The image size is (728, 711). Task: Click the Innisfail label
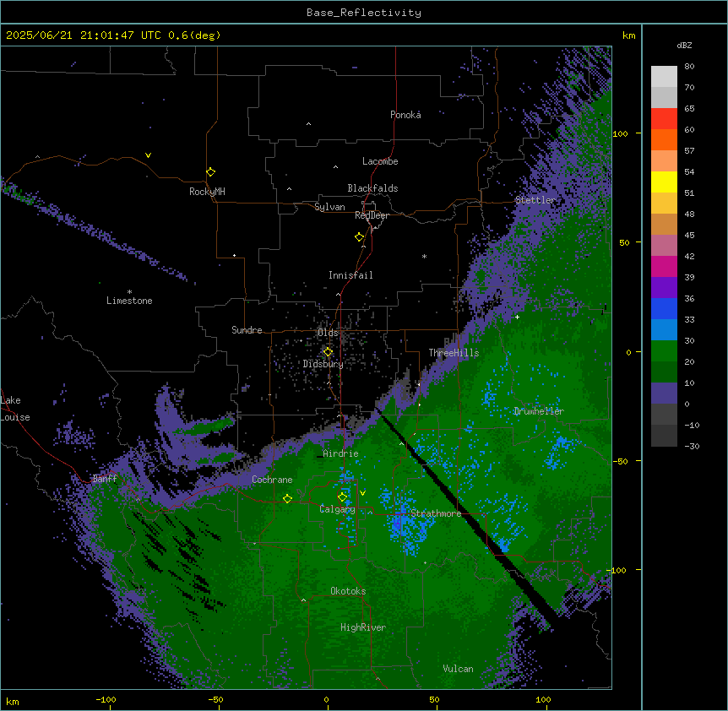coord(350,275)
